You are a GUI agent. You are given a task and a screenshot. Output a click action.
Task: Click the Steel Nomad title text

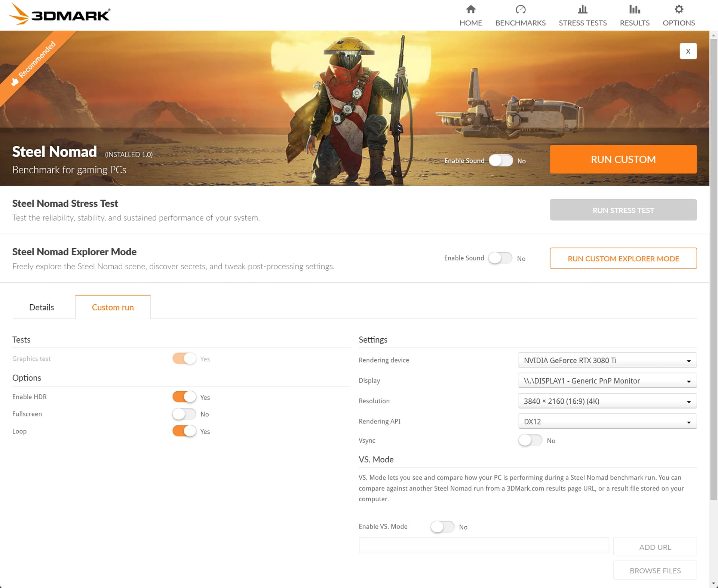tap(55, 151)
